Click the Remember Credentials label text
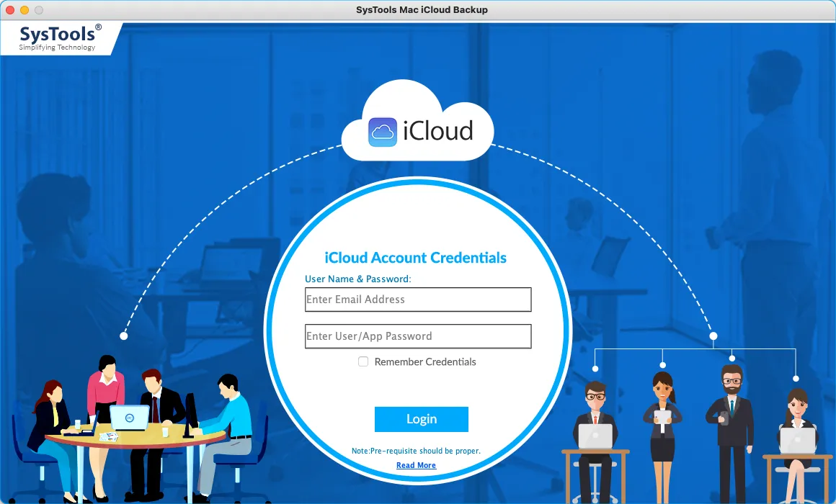 click(x=425, y=362)
